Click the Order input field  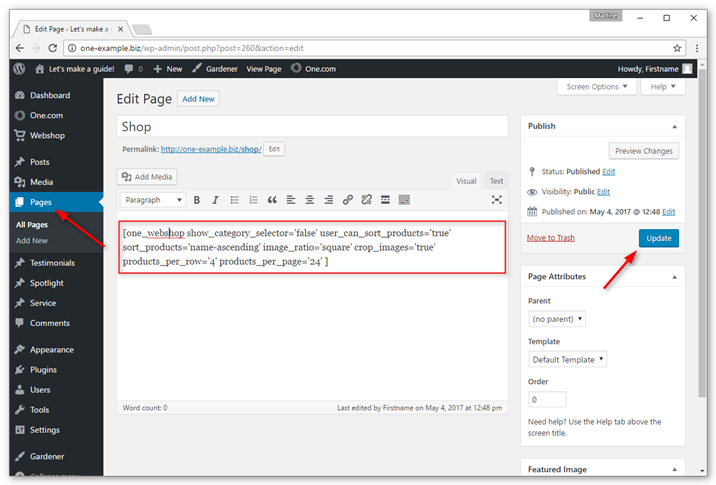coord(547,400)
